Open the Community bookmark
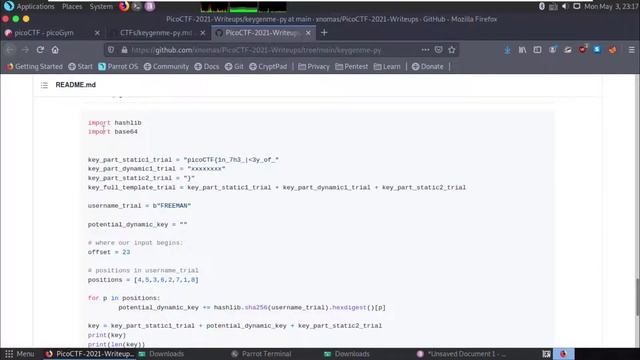This screenshot has height=360, width=640. pos(166,67)
